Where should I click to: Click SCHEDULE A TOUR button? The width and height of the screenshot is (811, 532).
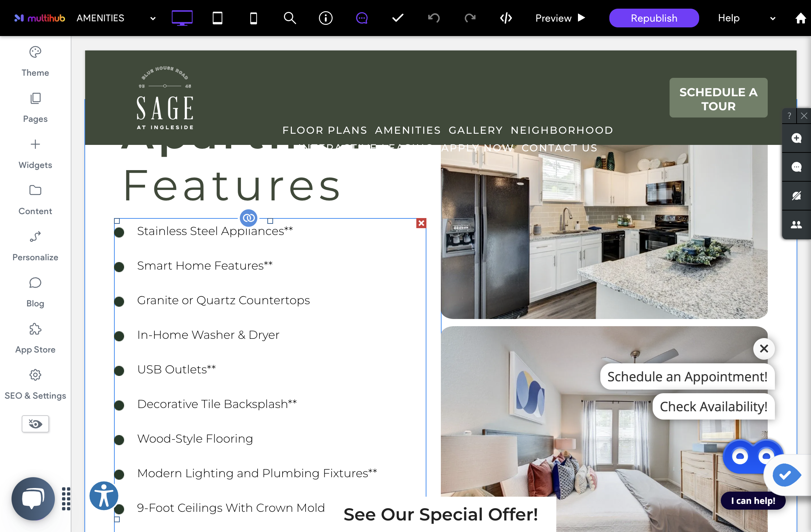click(718, 98)
